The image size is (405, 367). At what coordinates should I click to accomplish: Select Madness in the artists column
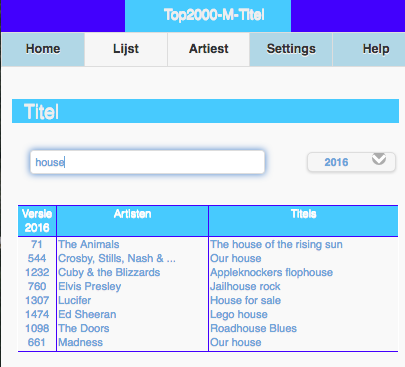coord(81,342)
